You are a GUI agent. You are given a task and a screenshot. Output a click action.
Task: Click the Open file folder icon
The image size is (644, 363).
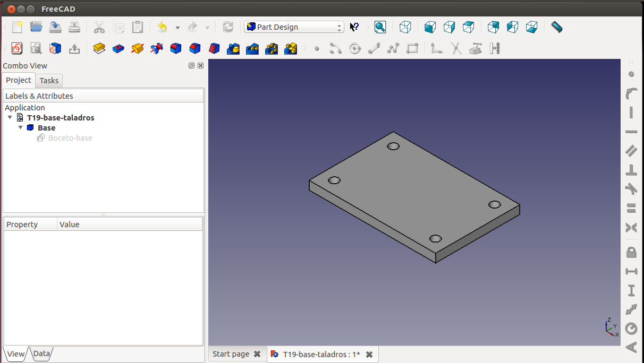point(36,27)
